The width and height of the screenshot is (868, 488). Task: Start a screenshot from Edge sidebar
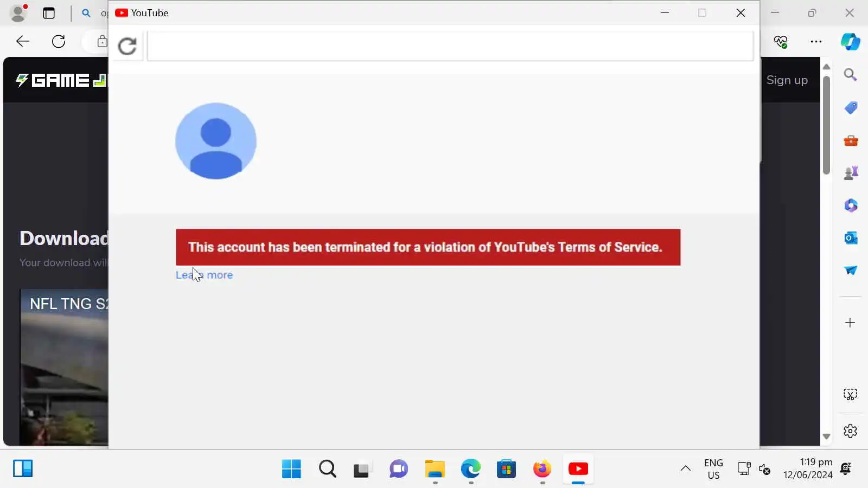(850, 394)
